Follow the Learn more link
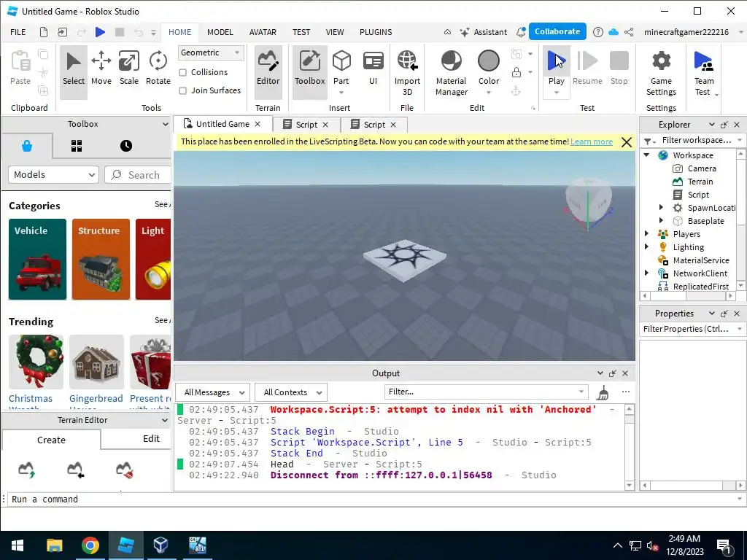The width and height of the screenshot is (747, 560). coord(591,141)
